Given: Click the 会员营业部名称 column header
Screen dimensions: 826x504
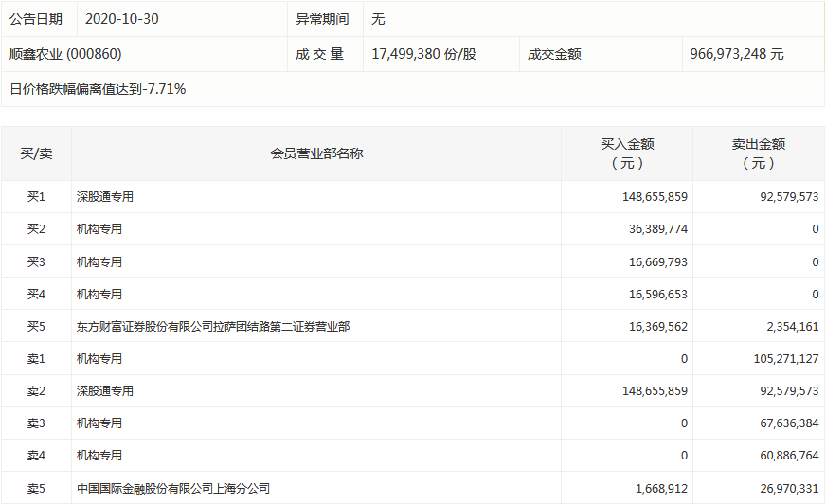Looking at the screenshot, I should 316,153.
